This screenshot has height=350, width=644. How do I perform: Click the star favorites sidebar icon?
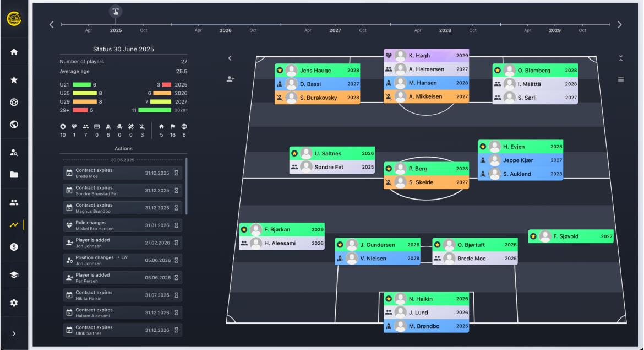14,80
